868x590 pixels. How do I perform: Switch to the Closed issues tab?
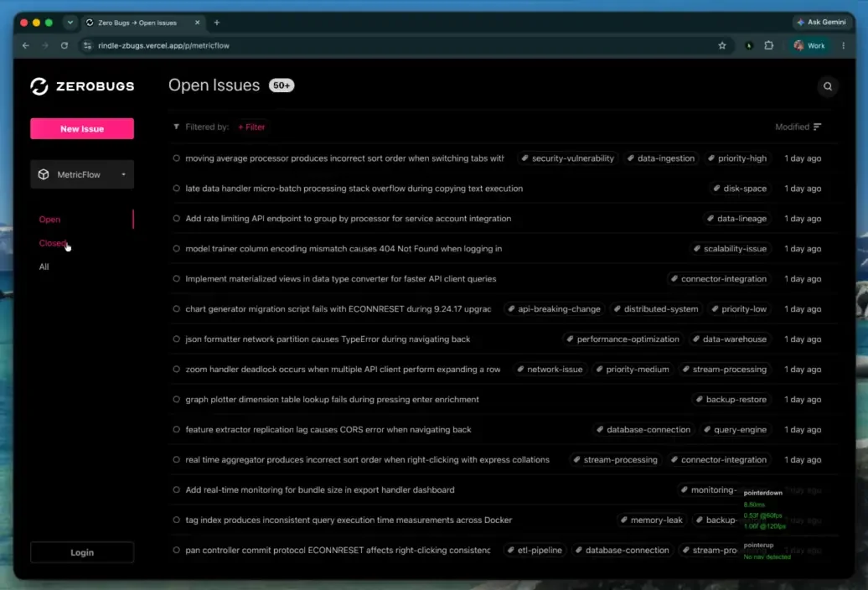tap(53, 243)
